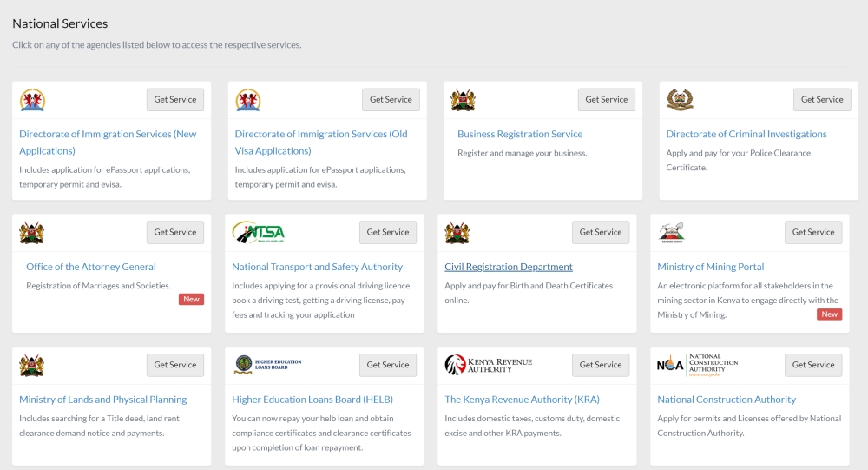Get Service for National Transport and Safety Authority
This screenshot has height=470, width=868.
(387, 232)
